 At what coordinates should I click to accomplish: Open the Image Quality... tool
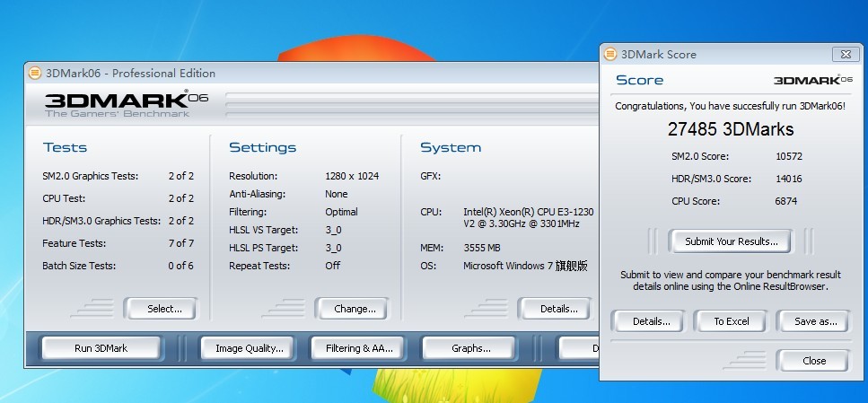pos(249,348)
